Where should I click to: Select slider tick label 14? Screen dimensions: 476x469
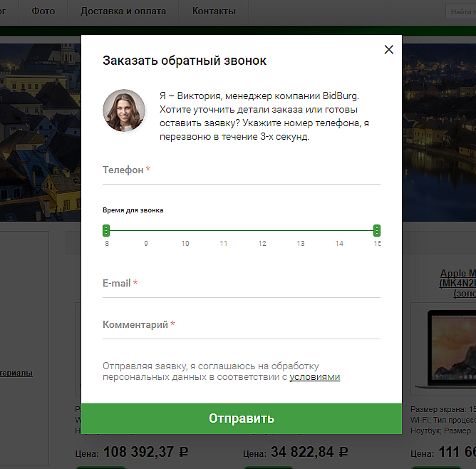(x=339, y=244)
